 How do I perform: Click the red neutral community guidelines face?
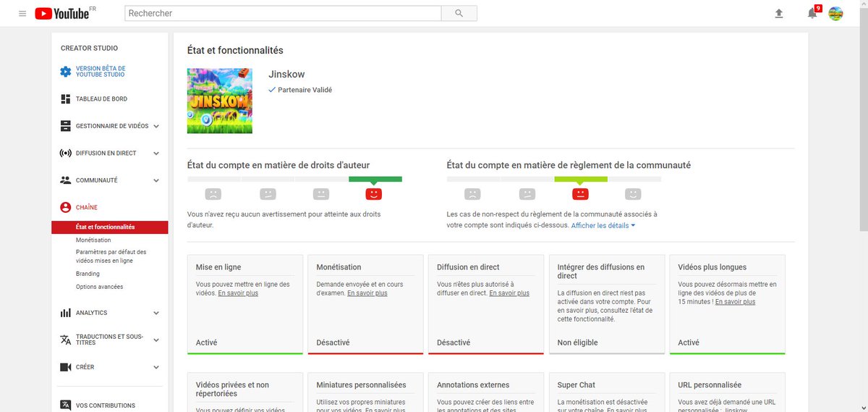(x=580, y=194)
